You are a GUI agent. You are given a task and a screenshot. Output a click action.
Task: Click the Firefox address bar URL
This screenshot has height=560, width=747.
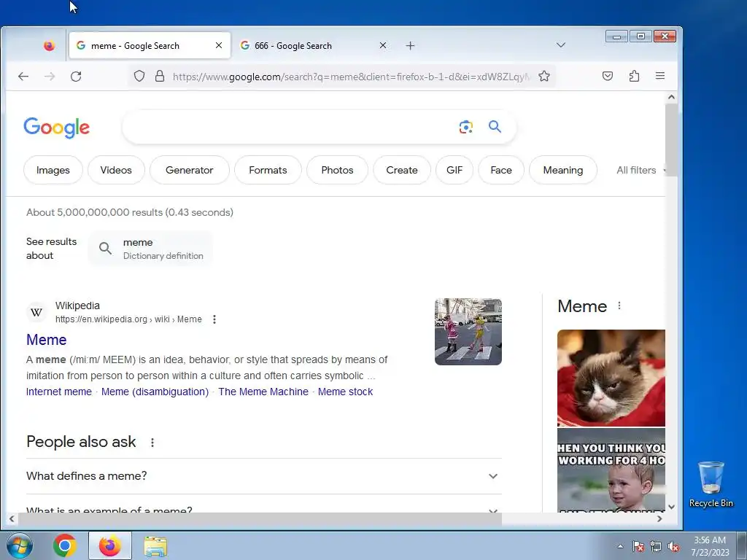(x=351, y=77)
